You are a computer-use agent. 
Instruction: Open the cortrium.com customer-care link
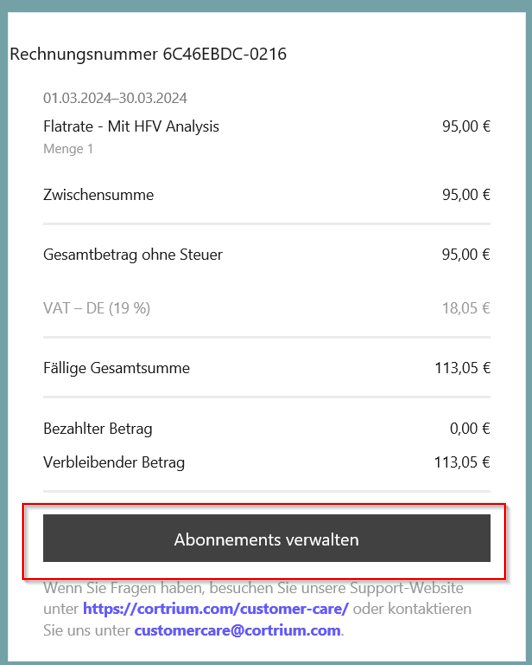pos(216,609)
